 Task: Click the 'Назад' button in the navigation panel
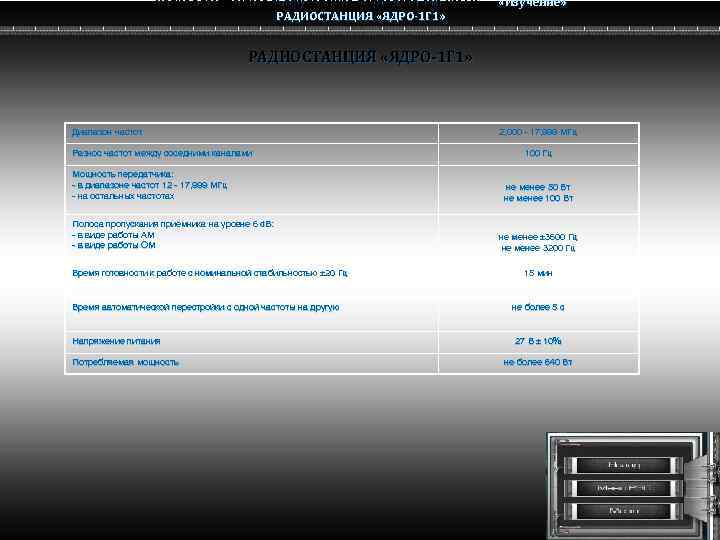point(624,465)
